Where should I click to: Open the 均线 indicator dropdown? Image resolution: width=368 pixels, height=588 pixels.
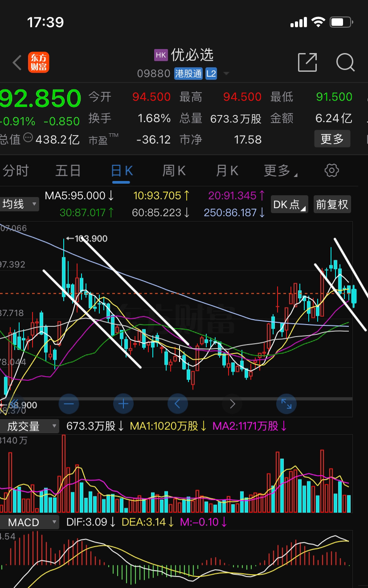[x=19, y=204]
